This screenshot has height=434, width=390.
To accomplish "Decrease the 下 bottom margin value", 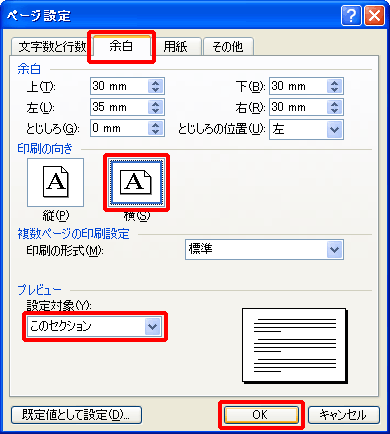I will tap(334, 90).
